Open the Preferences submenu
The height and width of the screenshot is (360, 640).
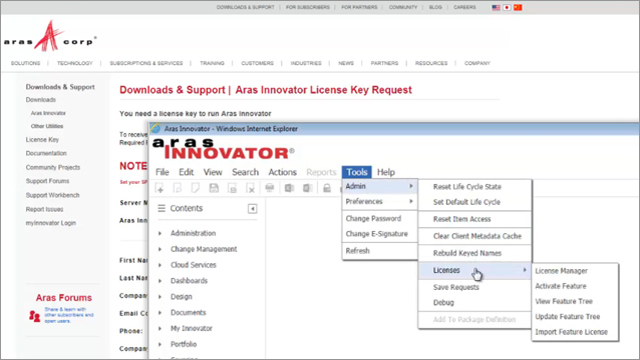[380, 202]
